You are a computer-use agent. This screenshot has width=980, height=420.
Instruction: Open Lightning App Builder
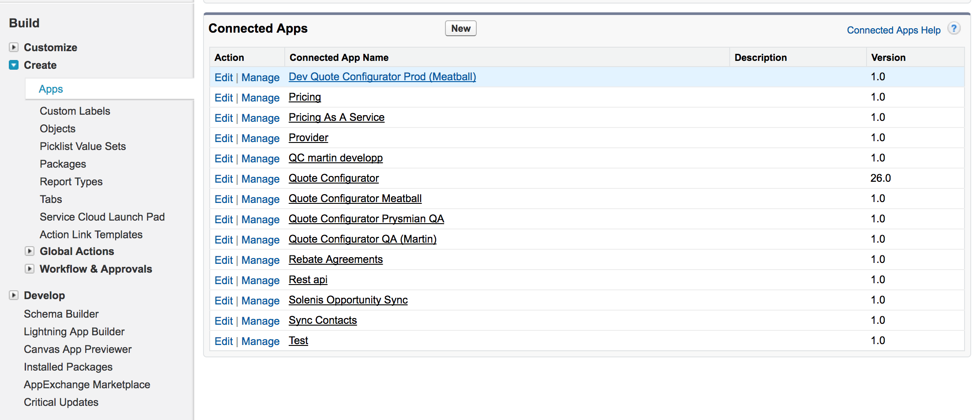(x=74, y=332)
